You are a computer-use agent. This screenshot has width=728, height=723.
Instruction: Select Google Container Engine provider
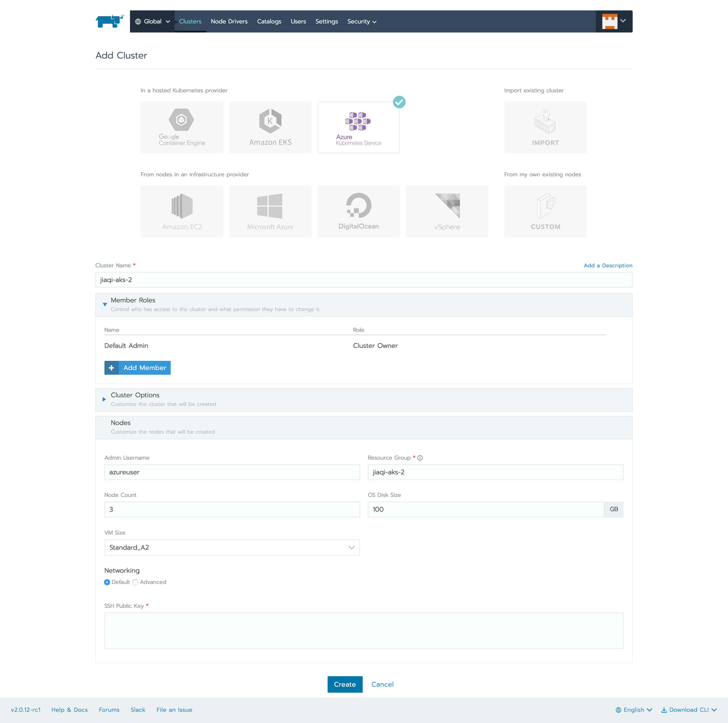click(x=182, y=127)
